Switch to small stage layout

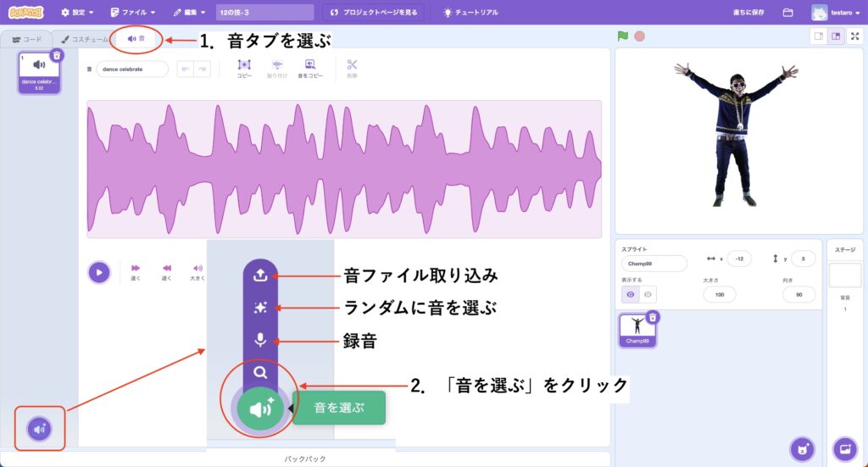click(x=818, y=36)
